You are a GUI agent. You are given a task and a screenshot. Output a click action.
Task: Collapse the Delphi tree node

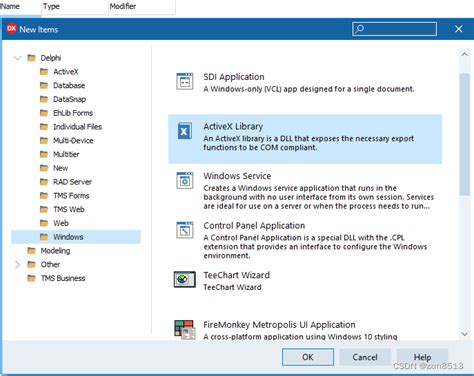point(17,58)
